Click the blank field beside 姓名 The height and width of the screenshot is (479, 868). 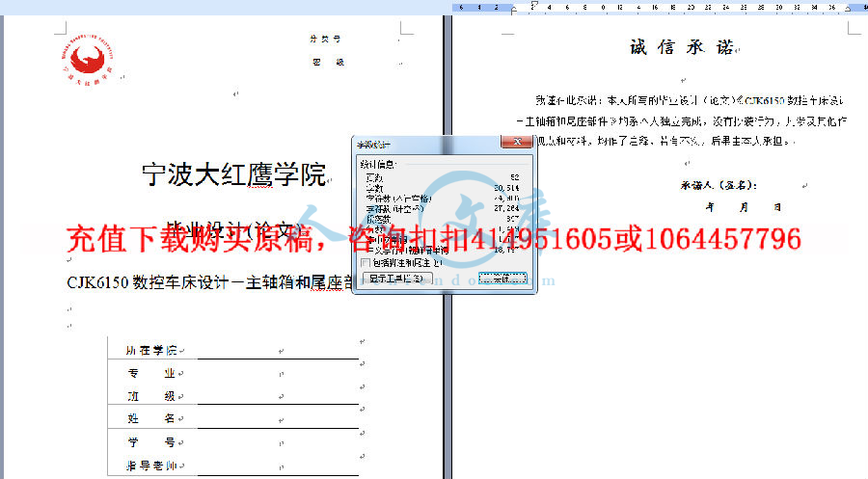point(278,419)
